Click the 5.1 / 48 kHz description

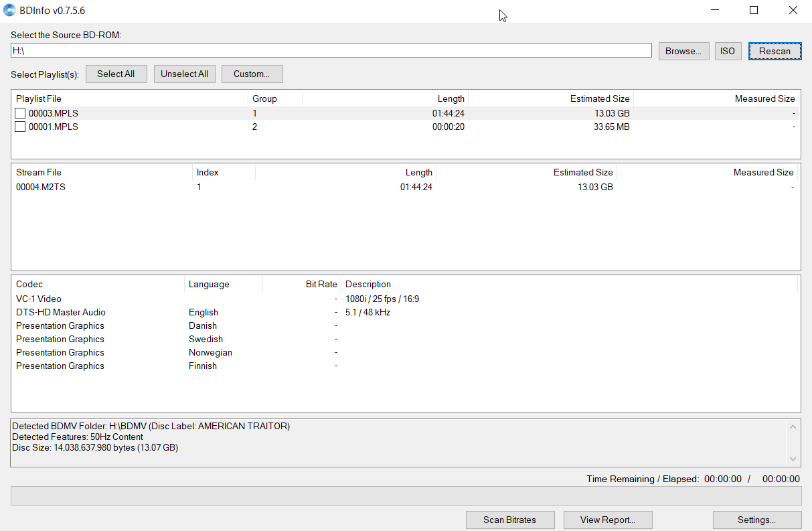[x=368, y=312]
